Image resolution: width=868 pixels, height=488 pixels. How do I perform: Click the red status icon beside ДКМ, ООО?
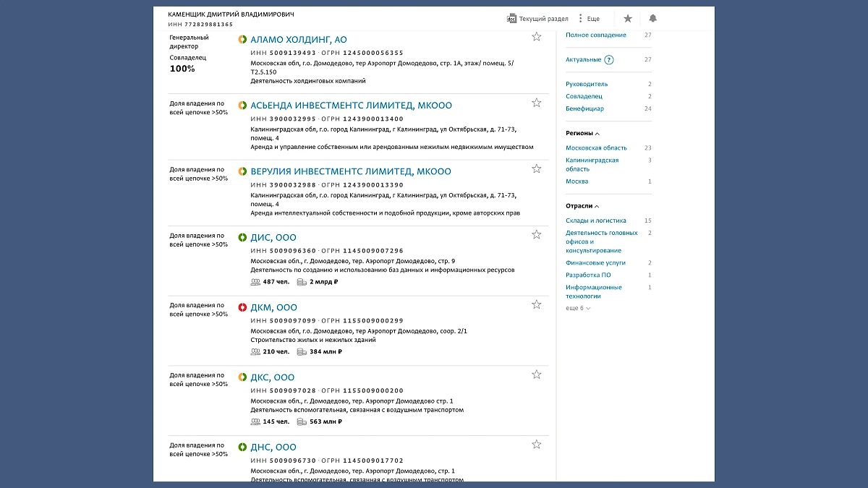(x=243, y=307)
